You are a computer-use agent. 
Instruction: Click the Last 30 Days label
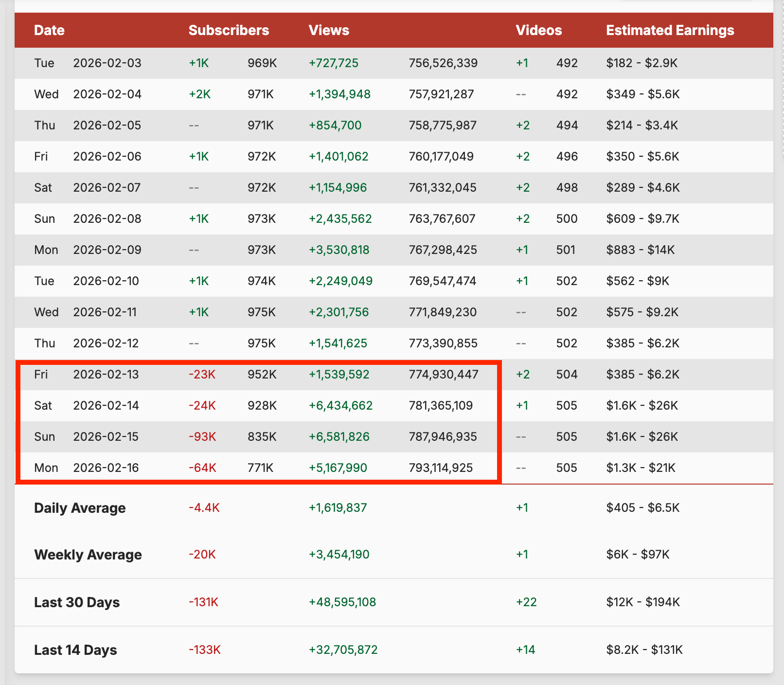(x=77, y=602)
